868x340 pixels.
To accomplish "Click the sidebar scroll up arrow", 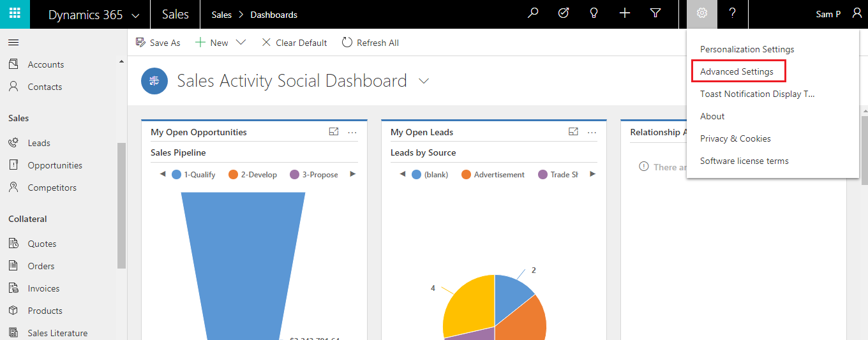I will pos(121,61).
